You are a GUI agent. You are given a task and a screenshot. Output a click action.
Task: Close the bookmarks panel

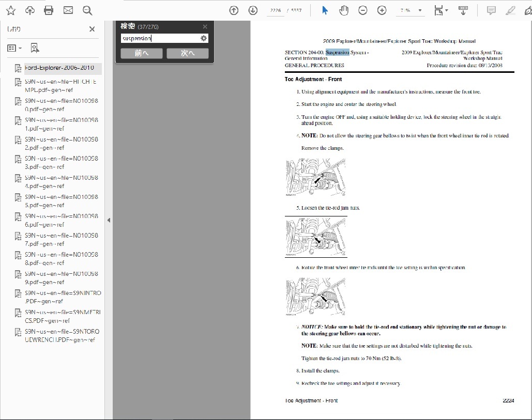(92, 29)
